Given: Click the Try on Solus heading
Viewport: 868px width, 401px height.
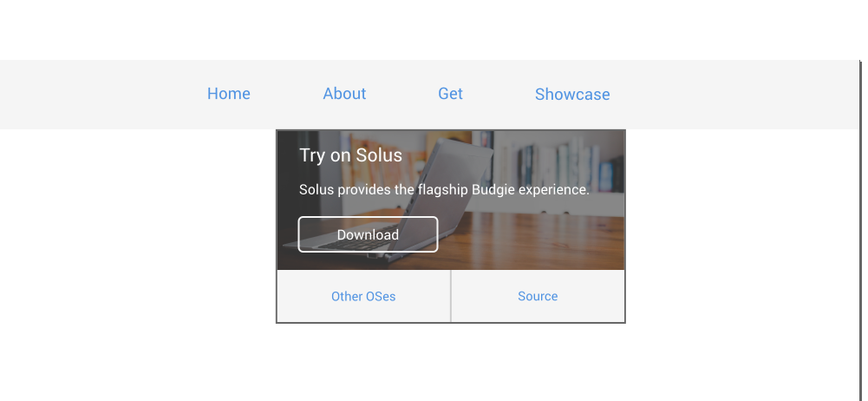Looking at the screenshot, I should click(350, 155).
